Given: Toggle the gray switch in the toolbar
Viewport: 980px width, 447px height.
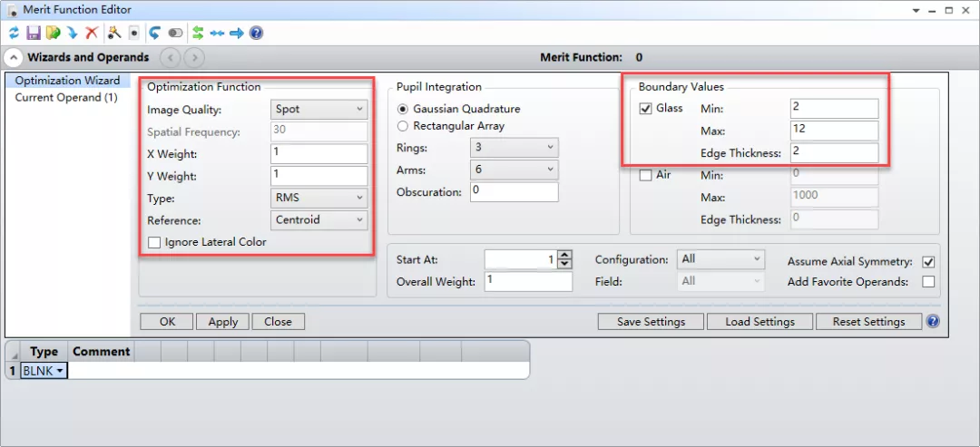Looking at the screenshot, I should point(175,33).
